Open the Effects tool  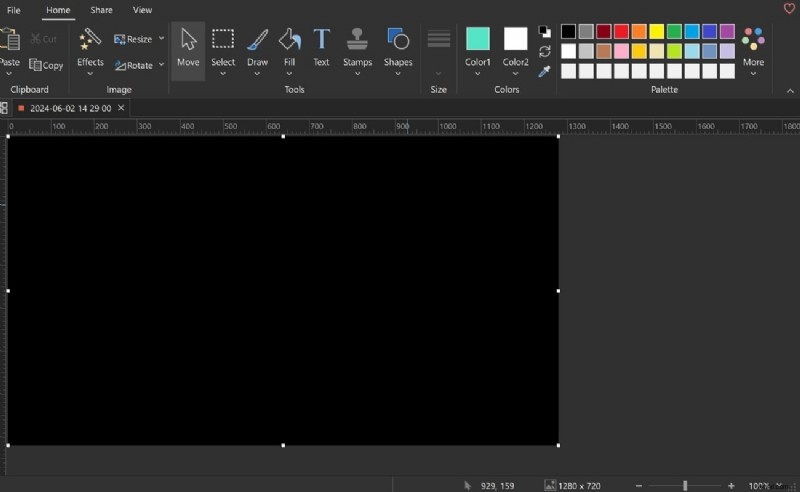click(x=90, y=48)
